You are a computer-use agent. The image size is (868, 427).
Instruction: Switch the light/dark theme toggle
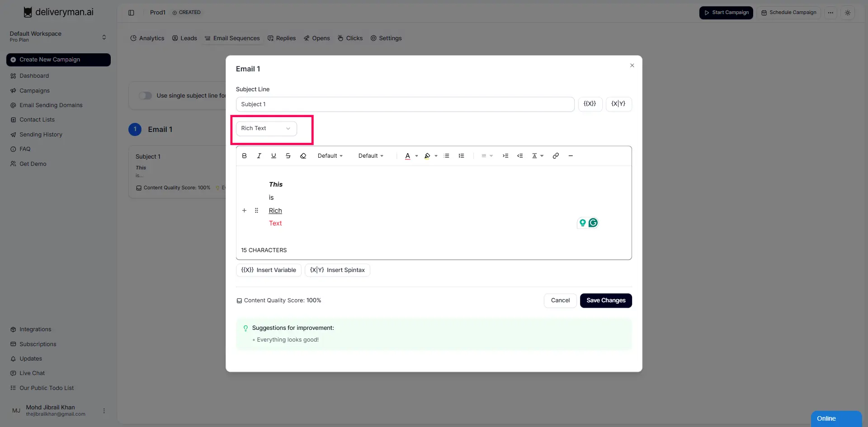coord(848,13)
